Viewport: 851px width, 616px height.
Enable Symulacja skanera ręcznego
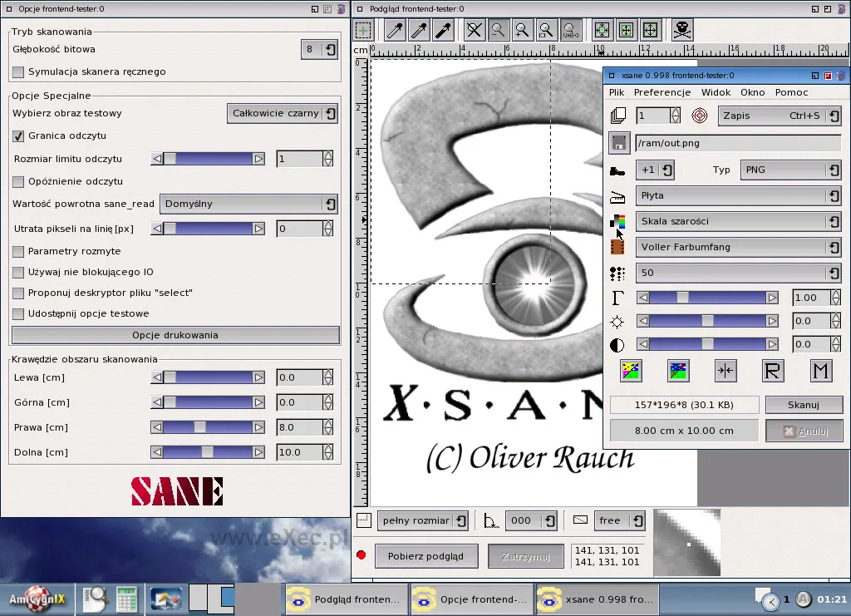point(17,71)
